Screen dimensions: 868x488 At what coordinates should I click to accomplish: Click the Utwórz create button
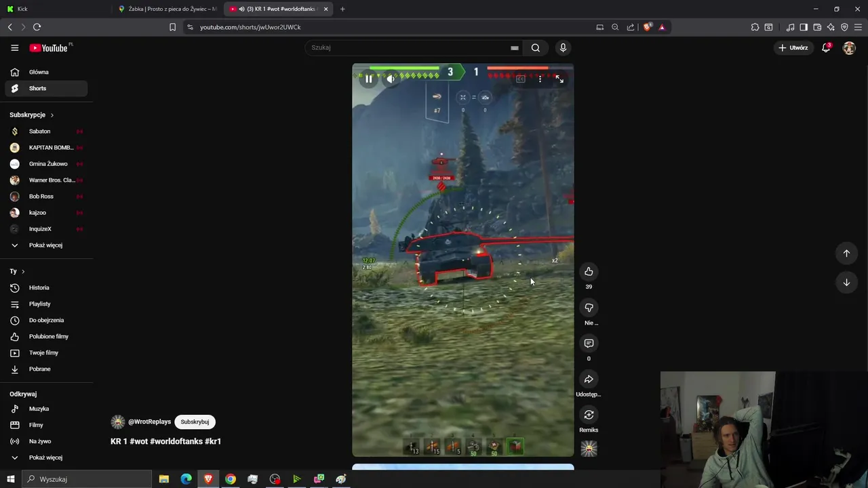tap(793, 47)
